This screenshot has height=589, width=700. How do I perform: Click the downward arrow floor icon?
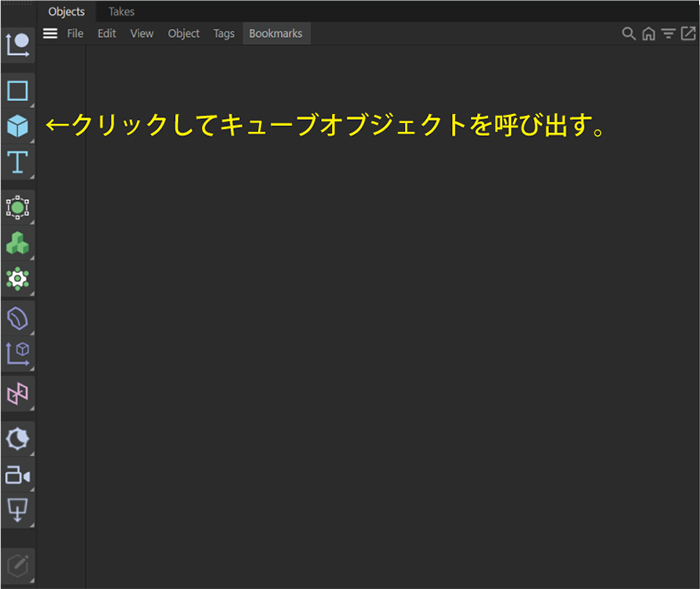pyautogui.click(x=18, y=510)
